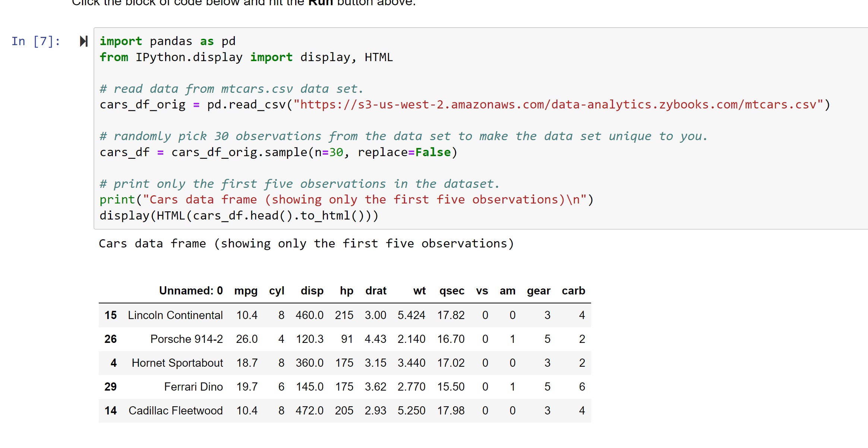This screenshot has width=868, height=448.
Task: Click the gear column header
Action: (538, 291)
